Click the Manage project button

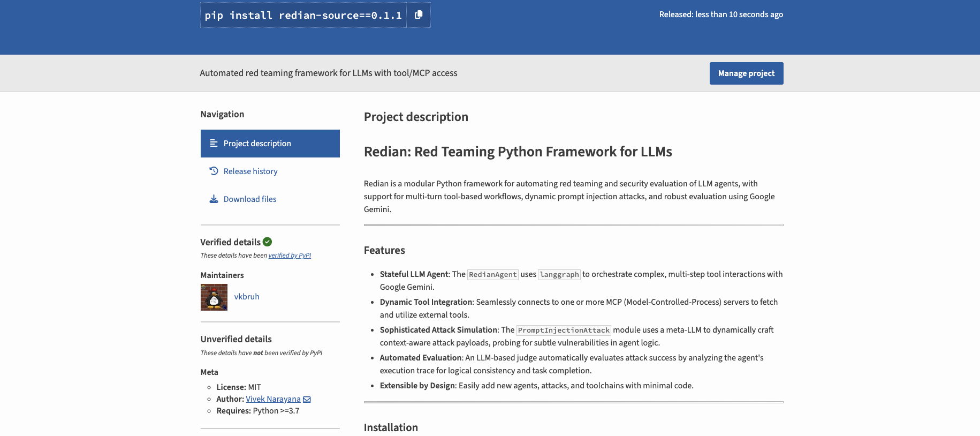click(x=747, y=73)
